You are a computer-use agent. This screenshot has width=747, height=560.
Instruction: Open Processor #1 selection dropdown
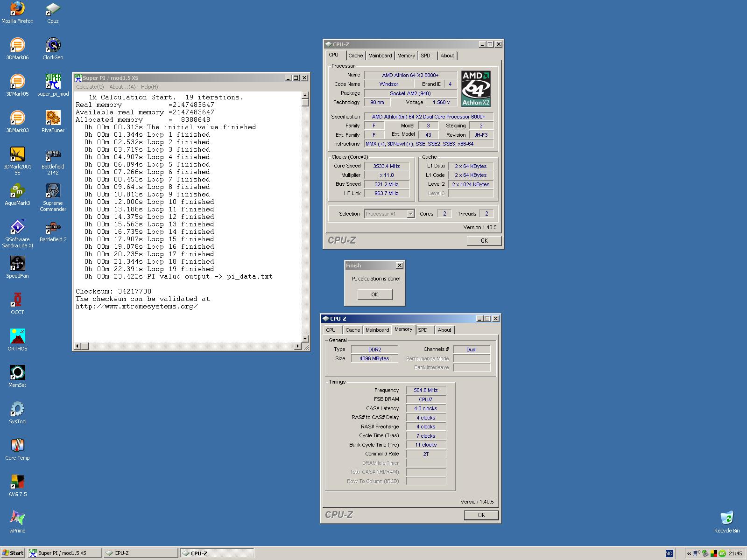tap(389, 214)
